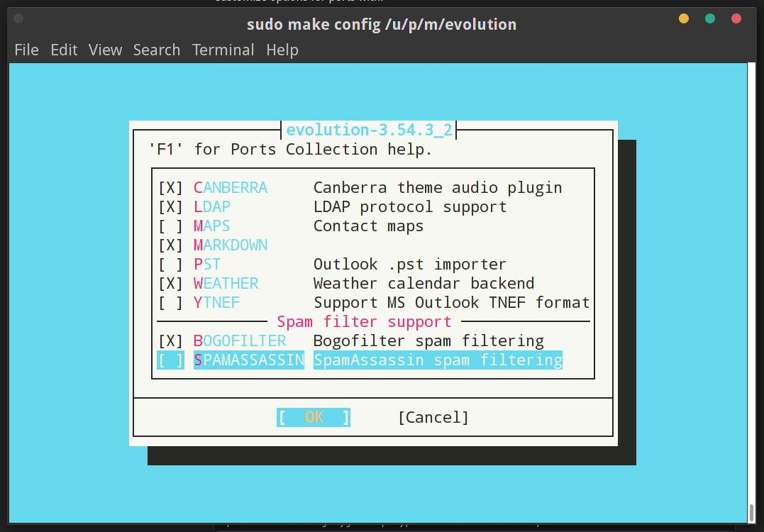This screenshot has height=532, width=764.
Task: Open the Terminal menu
Action: [x=223, y=50]
